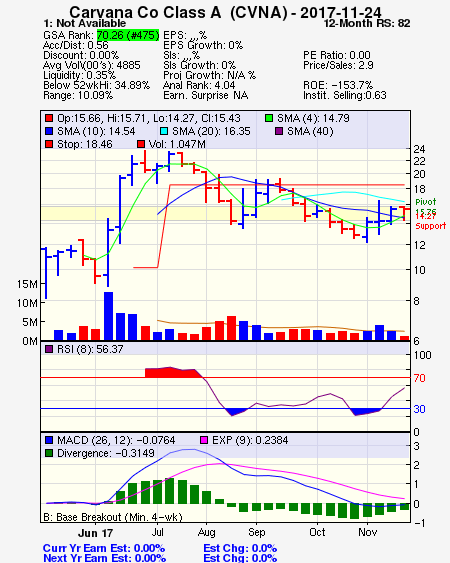This screenshot has height=563, width=450.
Task: Click the Divergence: -0.3149 label
Action: coord(106,453)
